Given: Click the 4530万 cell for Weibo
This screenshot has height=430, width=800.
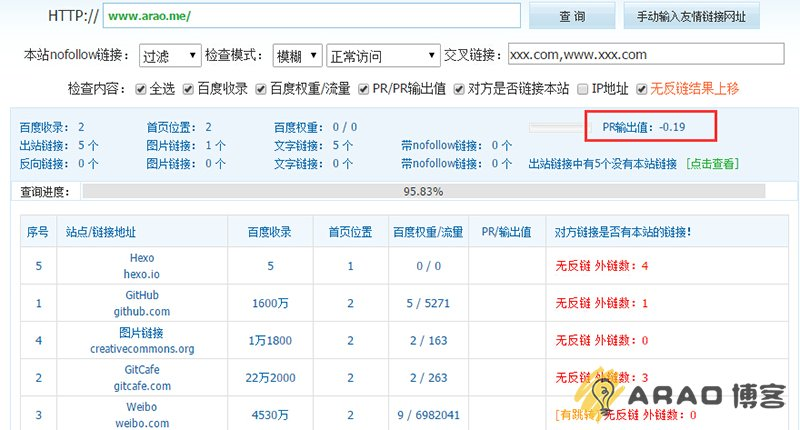Looking at the screenshot, I should [270, 415].
